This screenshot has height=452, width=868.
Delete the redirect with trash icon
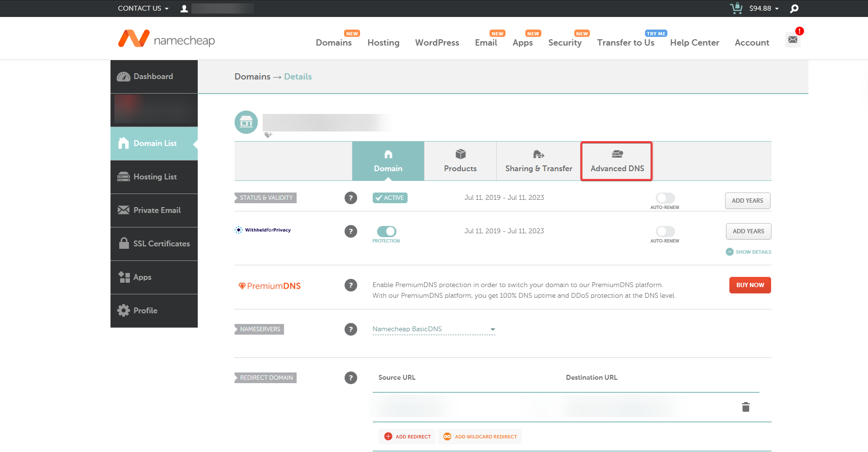tap(746, 407)
